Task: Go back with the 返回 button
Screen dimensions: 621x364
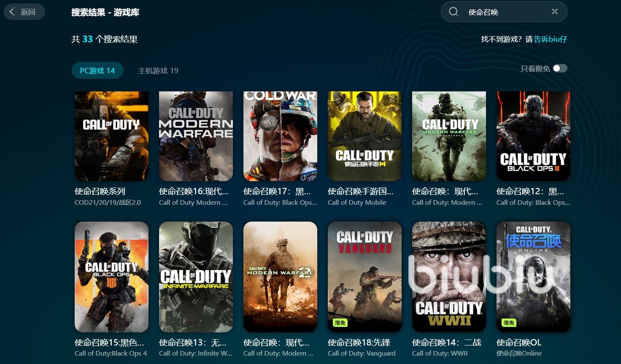Action: pos(24,12)
